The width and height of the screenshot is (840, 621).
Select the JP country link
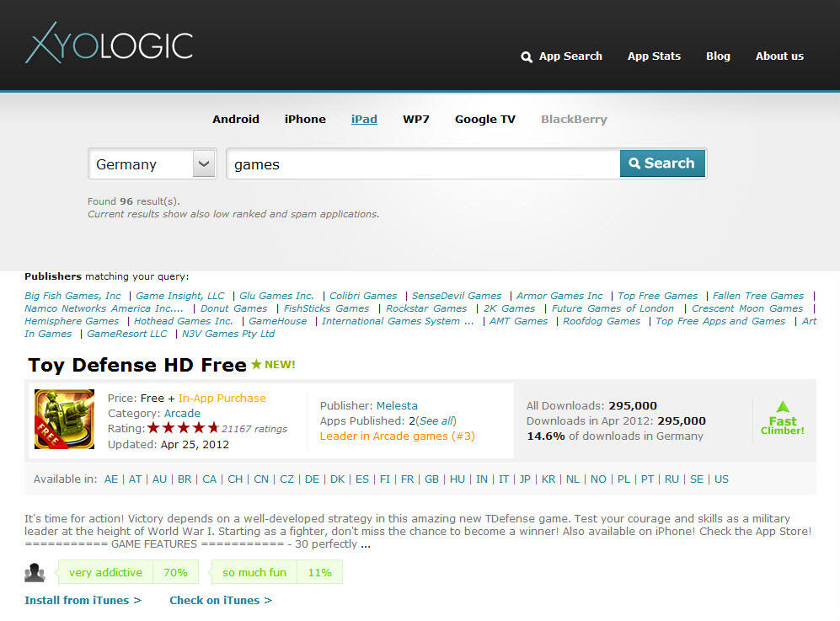click(525, 479)
